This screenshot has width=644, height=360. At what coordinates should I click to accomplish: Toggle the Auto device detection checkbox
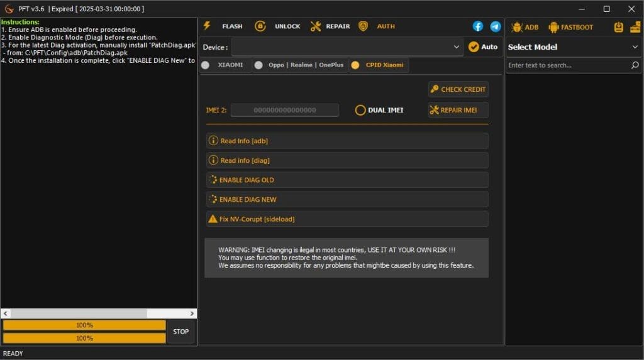(x=483, y=46)
